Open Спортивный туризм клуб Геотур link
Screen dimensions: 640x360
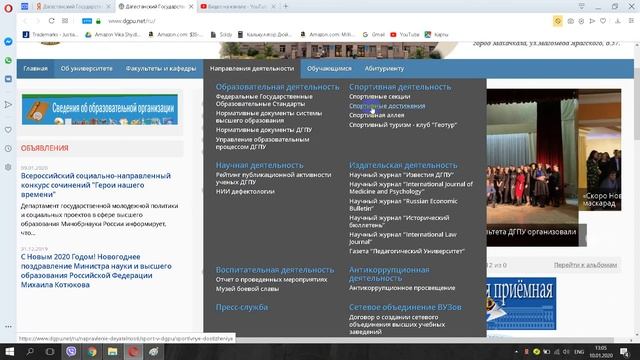[403, 125]
